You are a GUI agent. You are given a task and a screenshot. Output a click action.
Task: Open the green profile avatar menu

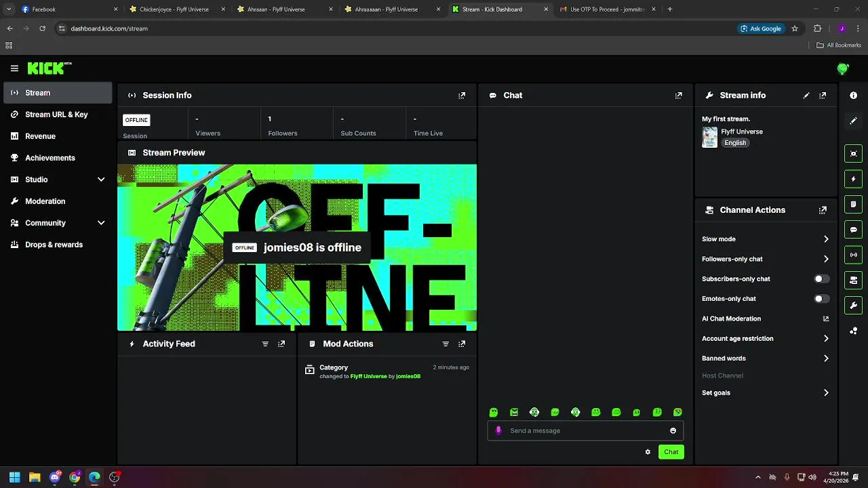coord(843,68)
